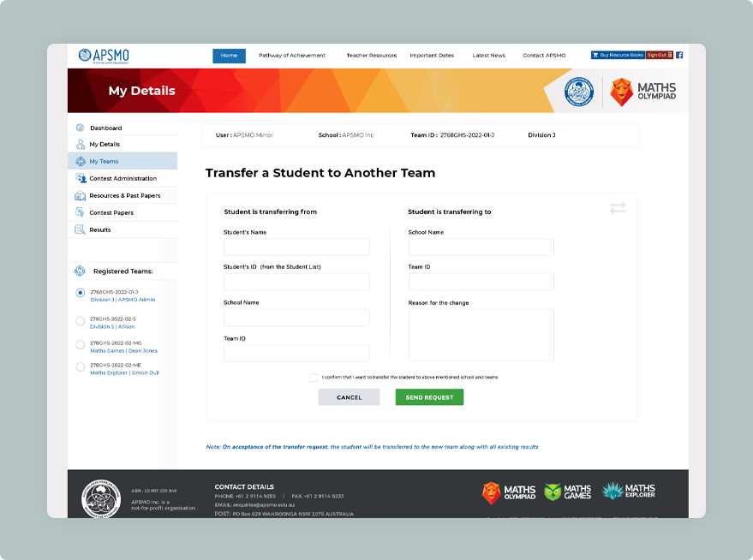Open Pathway of Achievement menu
This screenshot has height=560, width=753.
click(292, 56)
